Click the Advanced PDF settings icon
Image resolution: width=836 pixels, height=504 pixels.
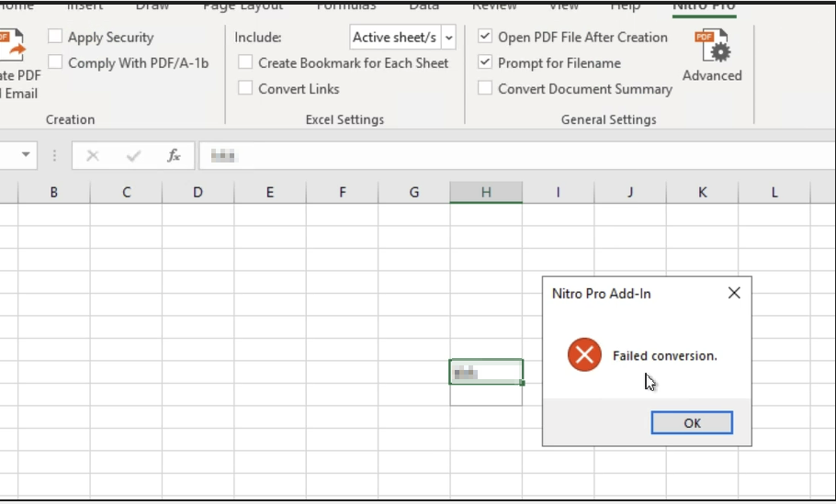[712, 47]
